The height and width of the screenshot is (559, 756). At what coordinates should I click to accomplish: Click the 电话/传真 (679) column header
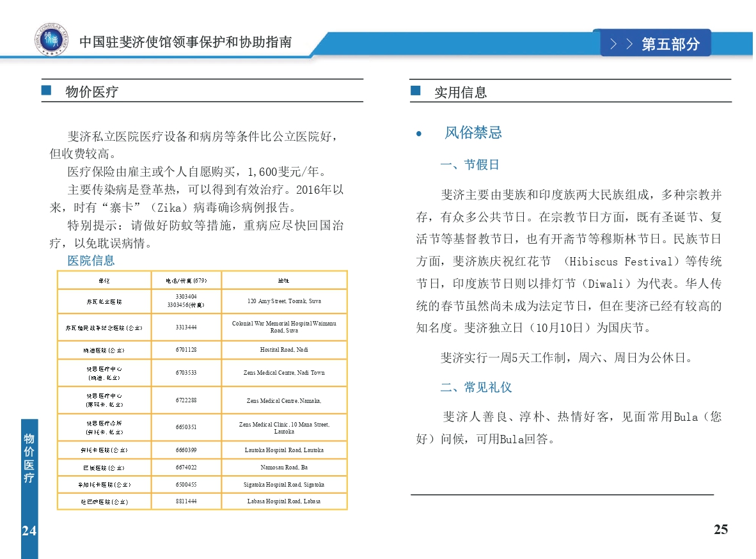pyautogui.click(x=186, y=281)
